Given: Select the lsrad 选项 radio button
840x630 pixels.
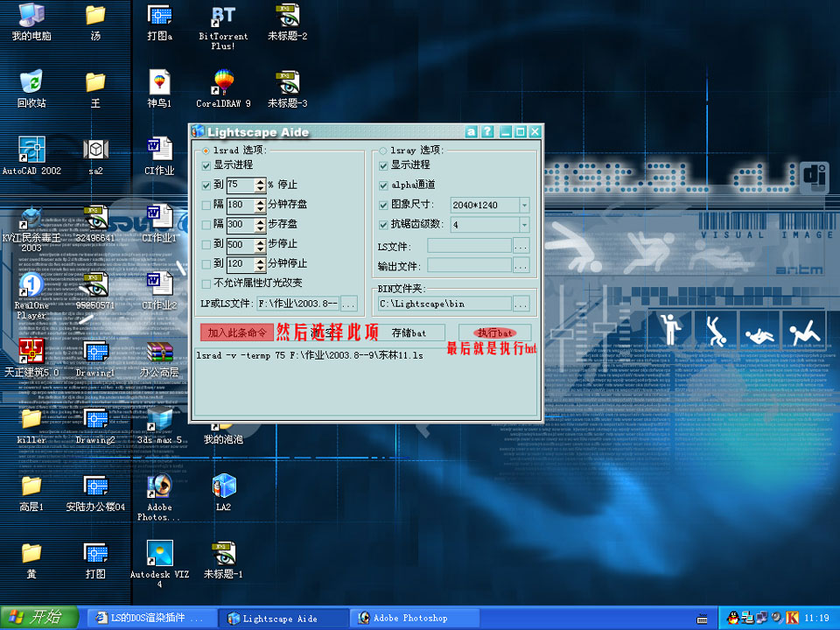Looking at the screenshot, I should 206,150.
